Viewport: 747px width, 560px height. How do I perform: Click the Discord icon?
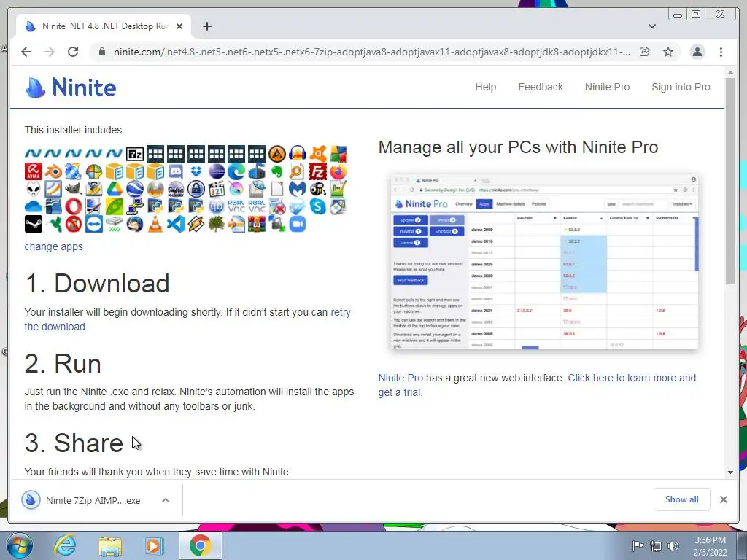click(175, 171)
